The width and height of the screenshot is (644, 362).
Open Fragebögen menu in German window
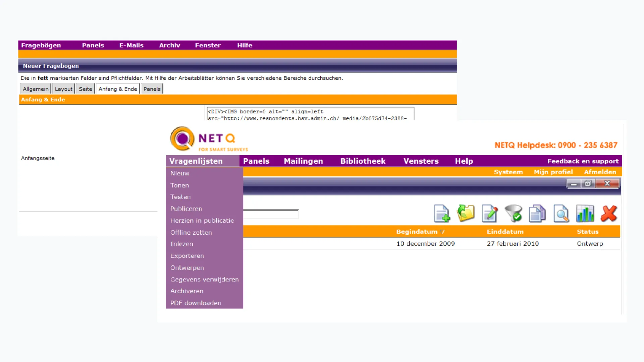click(41, 45)
